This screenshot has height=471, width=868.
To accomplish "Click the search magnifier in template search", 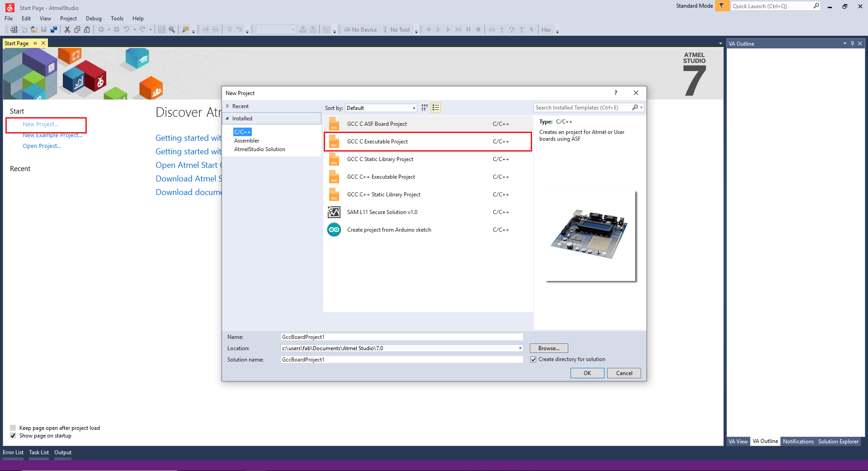I will [635, 108].
